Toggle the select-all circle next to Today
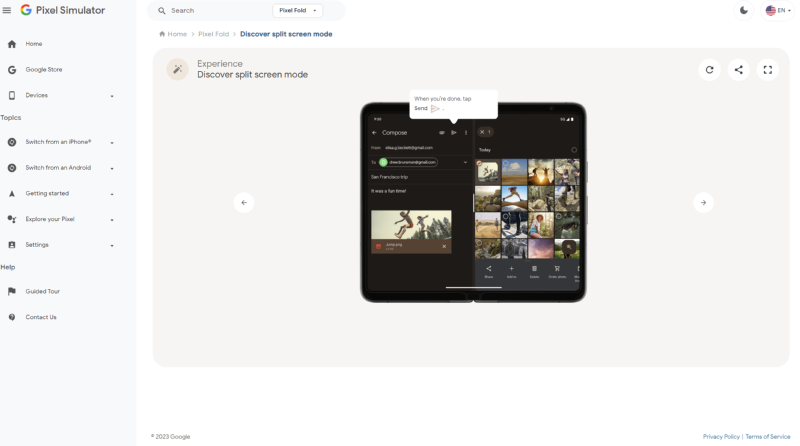This screenshot has width=800, height=446. coord(574,150)
